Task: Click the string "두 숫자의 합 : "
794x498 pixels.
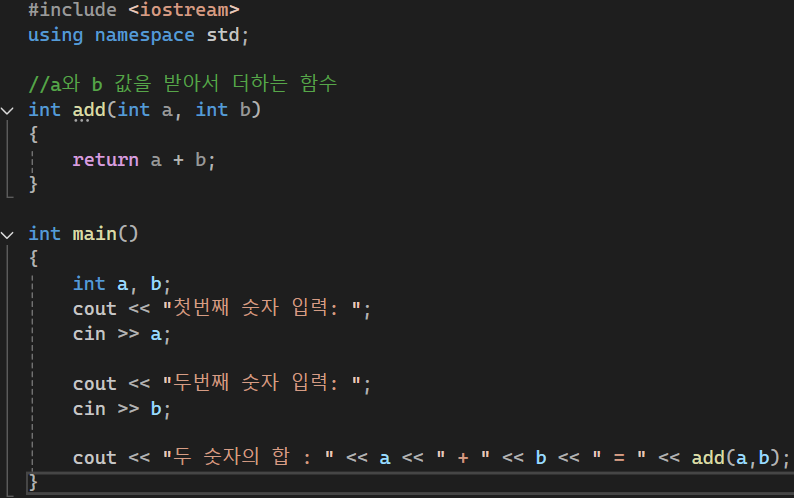Action: tap(248, 457)
